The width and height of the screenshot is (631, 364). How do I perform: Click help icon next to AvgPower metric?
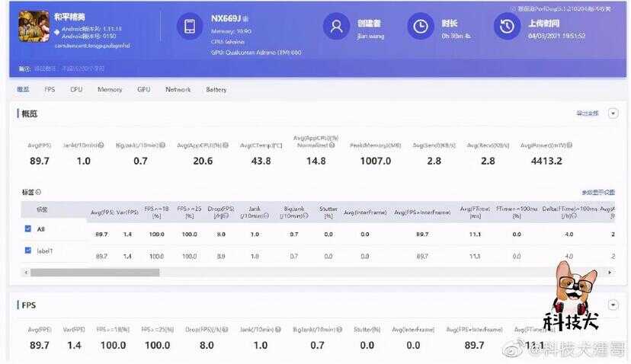[569, 145]
